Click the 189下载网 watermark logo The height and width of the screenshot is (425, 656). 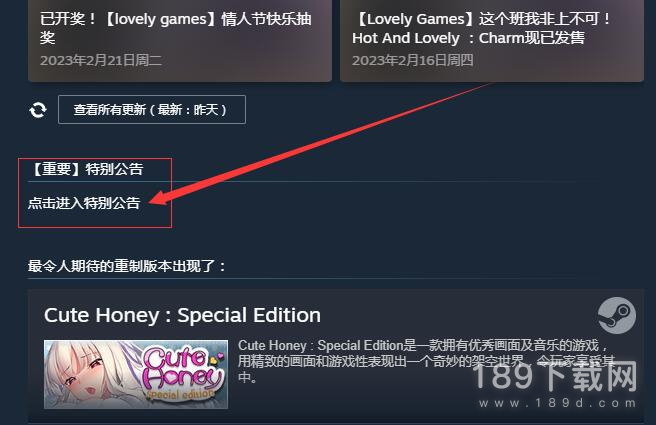[556, 376]
